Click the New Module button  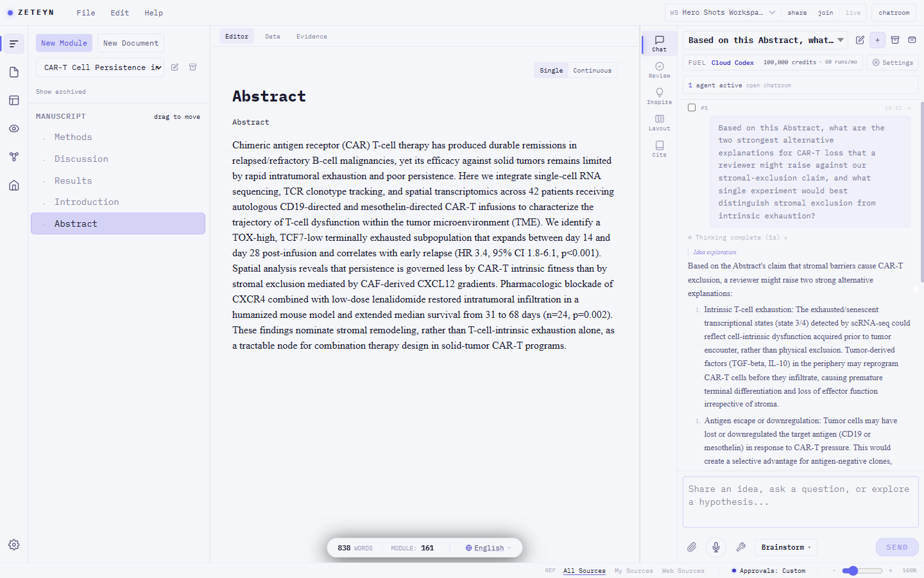64,43
